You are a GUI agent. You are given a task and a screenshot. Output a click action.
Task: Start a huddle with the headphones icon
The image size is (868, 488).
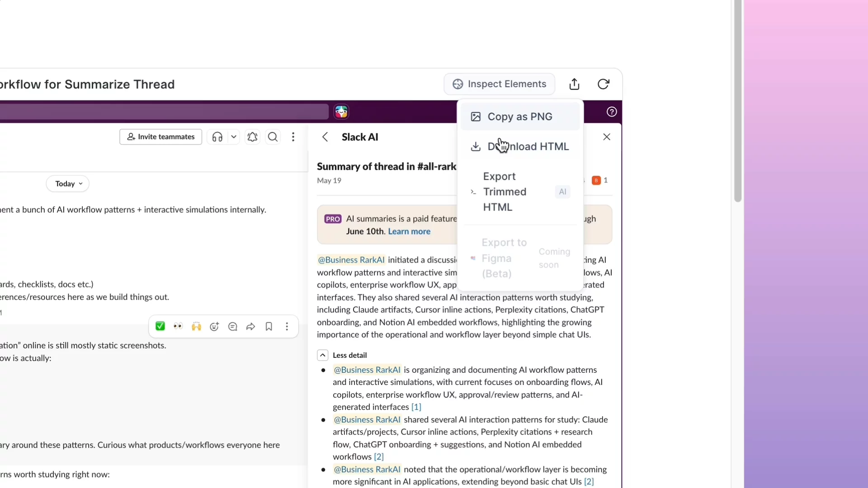[217, 137]
